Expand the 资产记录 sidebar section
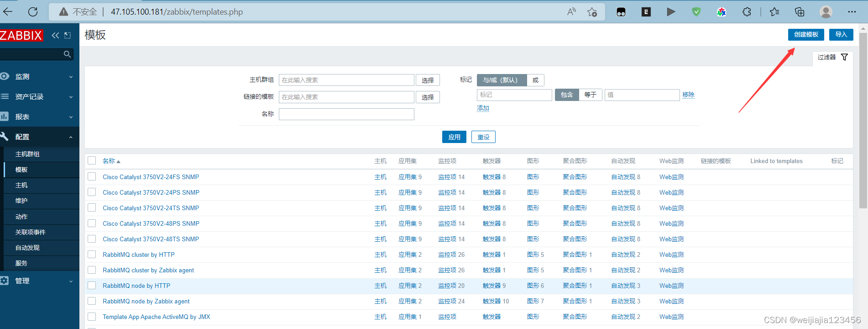The image size is (868, 329). (x=40, y=96)
